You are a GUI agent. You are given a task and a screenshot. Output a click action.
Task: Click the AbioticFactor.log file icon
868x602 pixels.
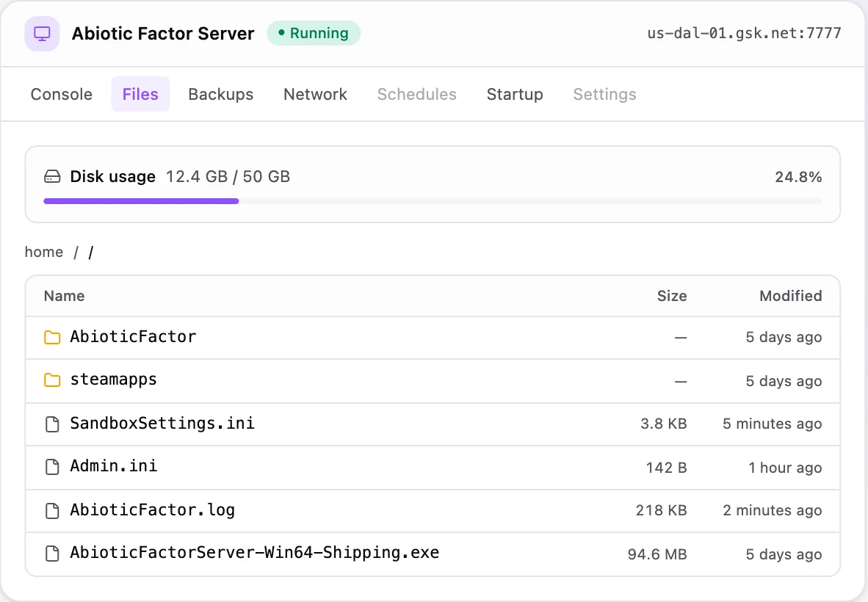pos(52,511)
